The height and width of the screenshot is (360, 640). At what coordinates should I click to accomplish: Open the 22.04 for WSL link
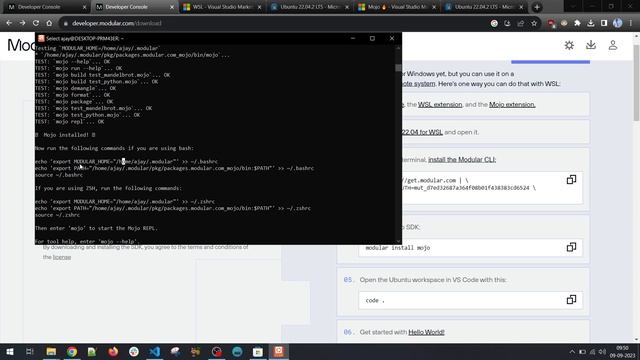(422, 132)
